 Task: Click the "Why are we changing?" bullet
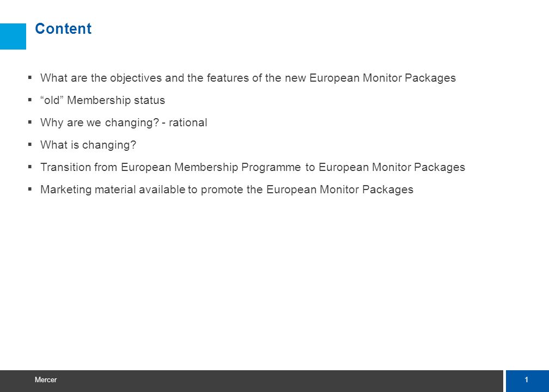(x=124, y=122)
